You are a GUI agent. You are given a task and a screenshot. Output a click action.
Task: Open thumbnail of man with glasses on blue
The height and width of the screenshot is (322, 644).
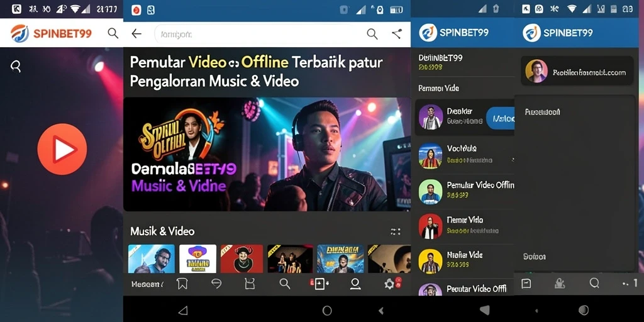coord(151,258)
